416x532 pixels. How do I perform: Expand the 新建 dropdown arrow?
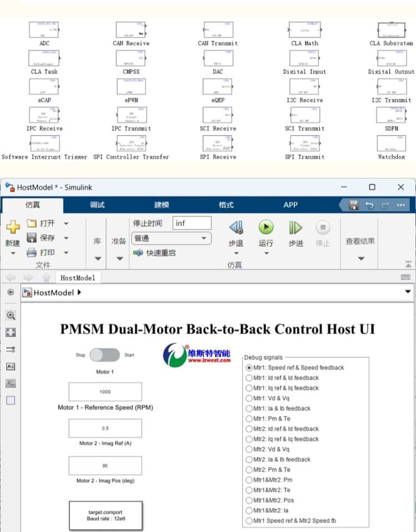pos(13,253)
